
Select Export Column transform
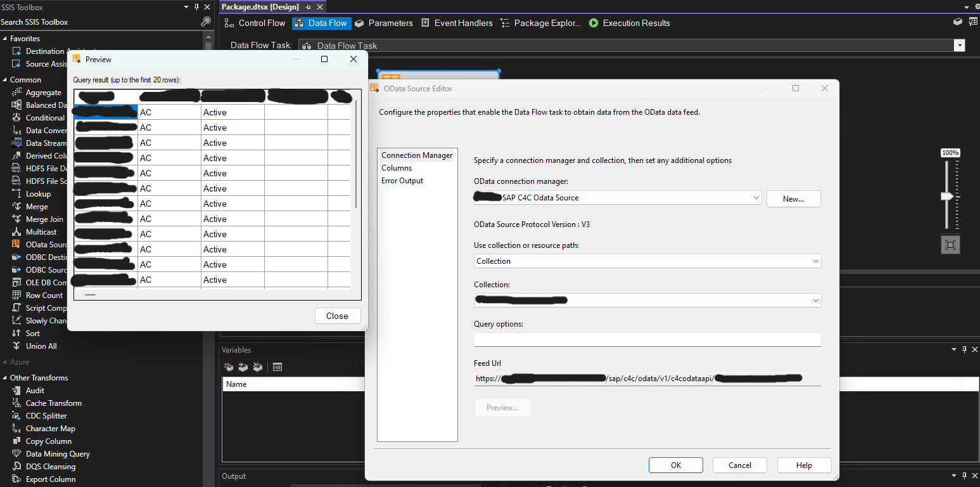coord(50,479)
